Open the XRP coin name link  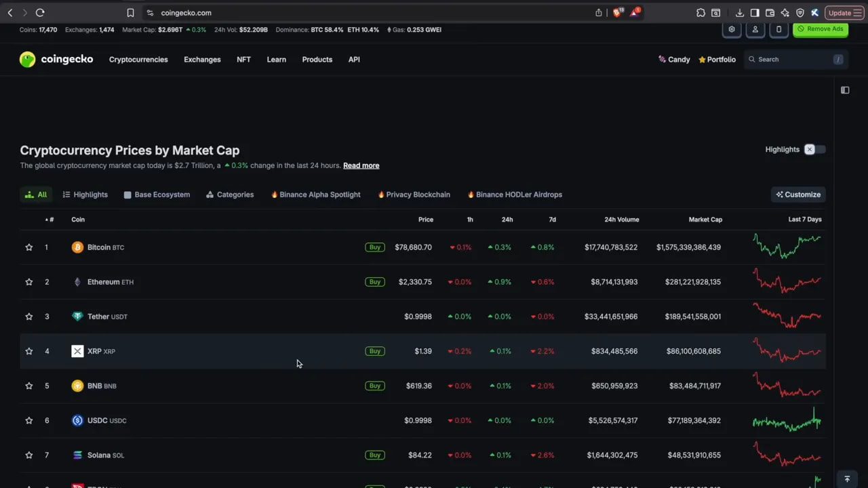[94, 351]
